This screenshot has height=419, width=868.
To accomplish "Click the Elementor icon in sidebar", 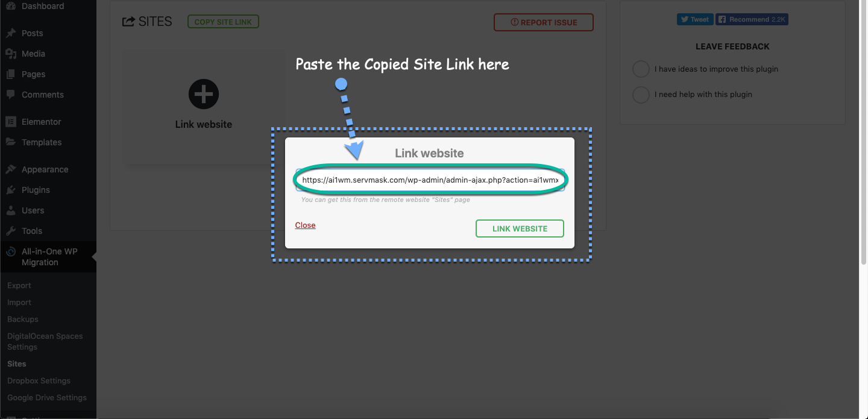I will (11, 122).
